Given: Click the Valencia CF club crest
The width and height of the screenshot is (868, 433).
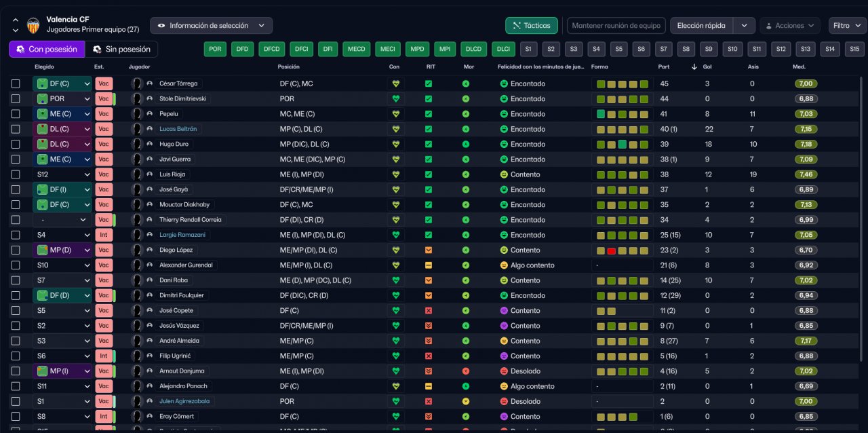Looking at the screenshot, I should [x=33, y=25].
